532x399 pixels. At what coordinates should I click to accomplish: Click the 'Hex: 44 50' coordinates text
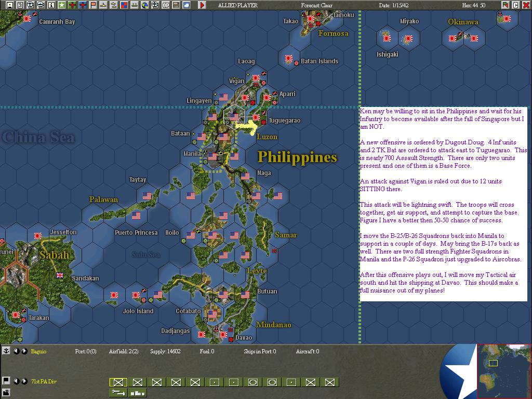474,5
